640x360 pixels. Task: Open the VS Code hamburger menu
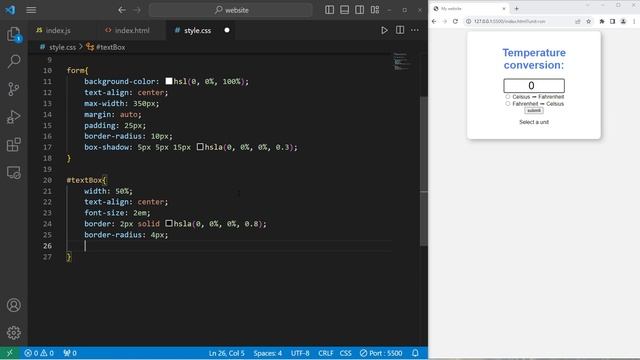[31, 10]
